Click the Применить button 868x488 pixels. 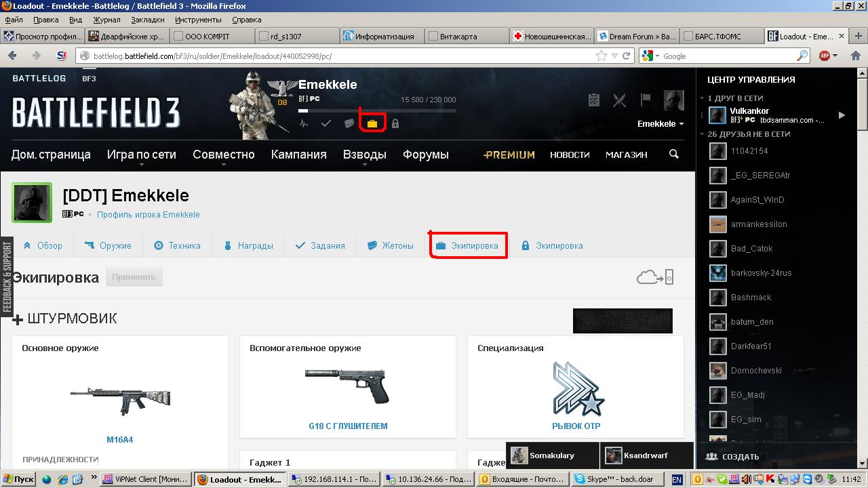(134, 277)
